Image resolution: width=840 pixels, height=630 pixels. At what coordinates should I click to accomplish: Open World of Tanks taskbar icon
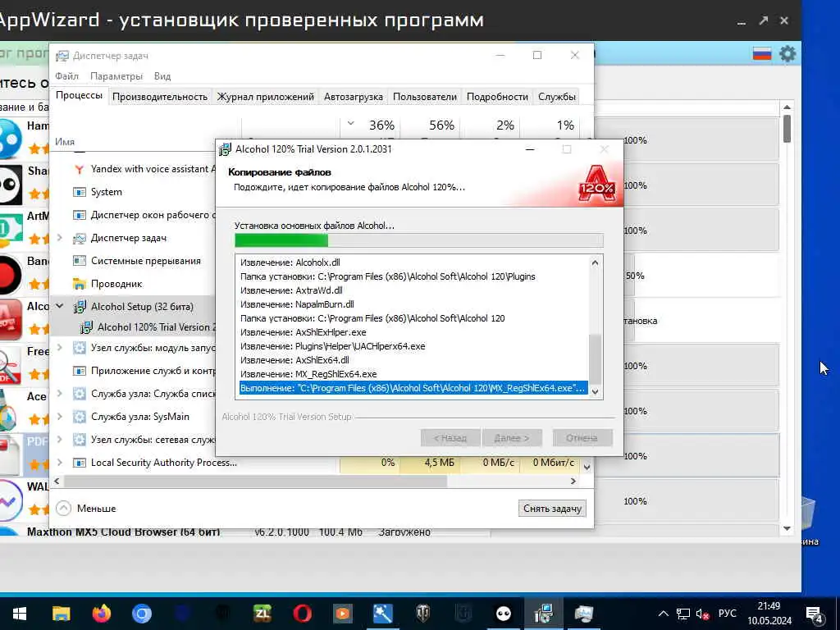point(423,614)
